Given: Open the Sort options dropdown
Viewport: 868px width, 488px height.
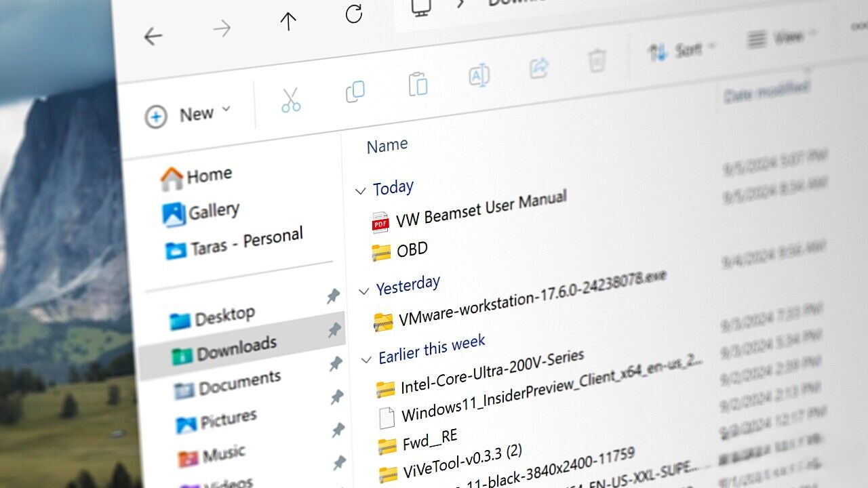Looking at the screenshot, I should (682, 49).
